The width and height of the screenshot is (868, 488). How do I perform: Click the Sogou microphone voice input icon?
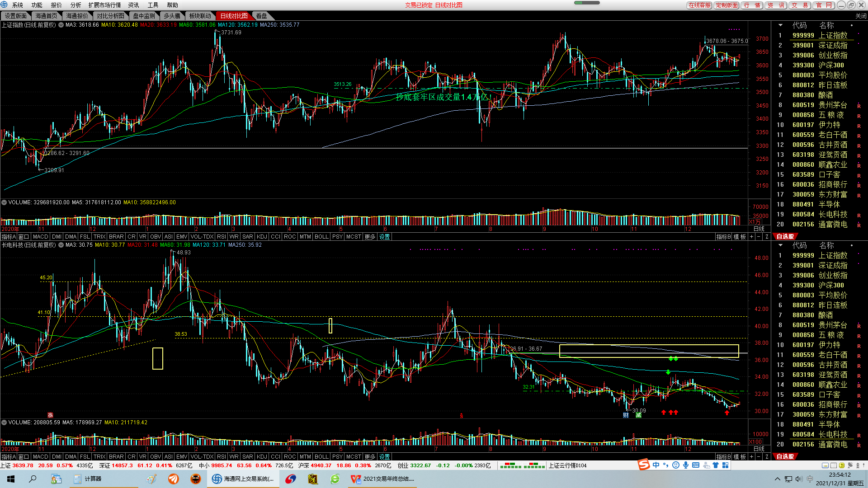point(686,465)
